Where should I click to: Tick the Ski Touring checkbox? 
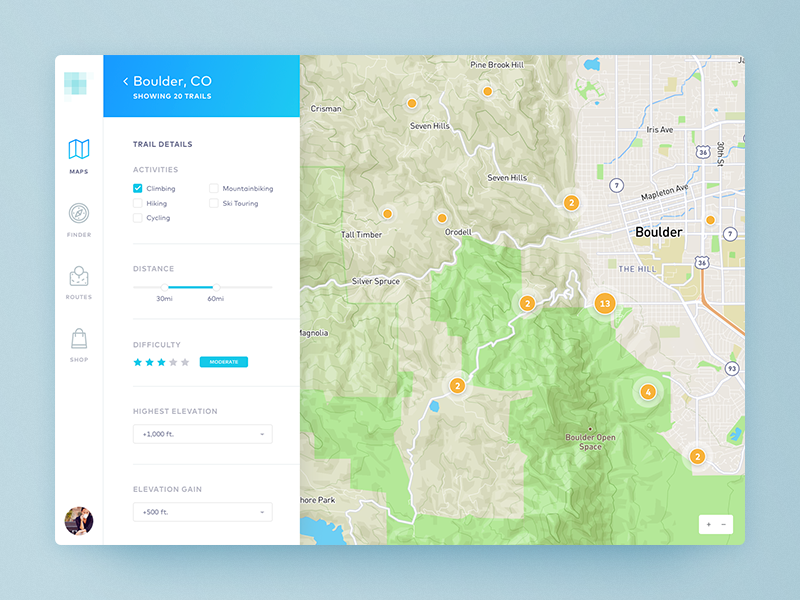[x=214, y=203]
